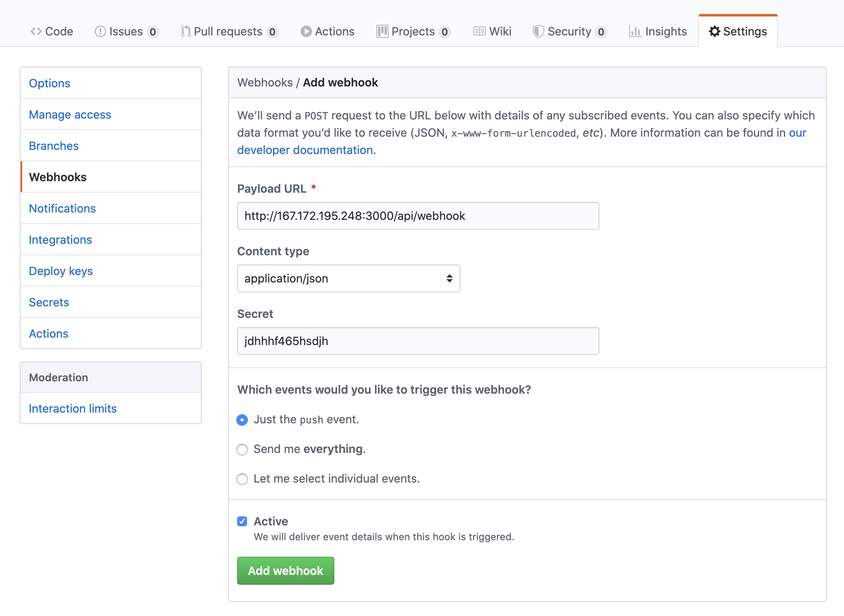Click the Payload URL input field
The height and width of the screenshot is (616, 844).
pos(418,216)
